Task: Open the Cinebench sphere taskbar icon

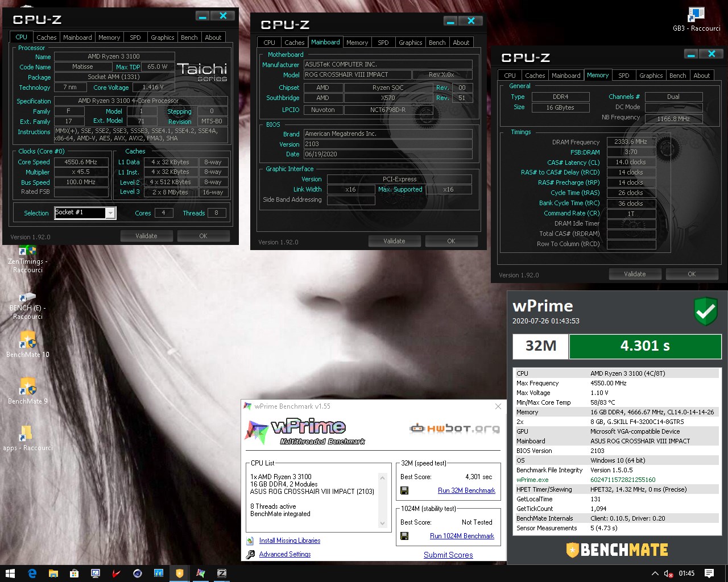Action: pos(137,573)
